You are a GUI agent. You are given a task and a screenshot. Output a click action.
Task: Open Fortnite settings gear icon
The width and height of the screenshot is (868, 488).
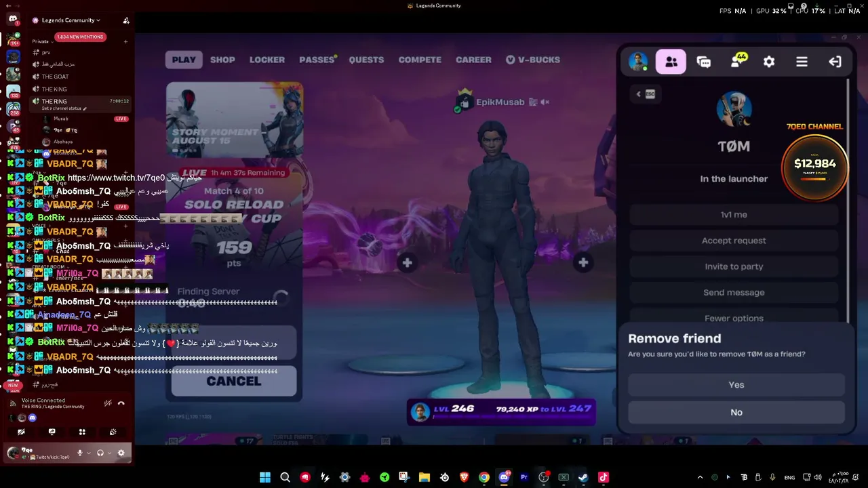769,62
